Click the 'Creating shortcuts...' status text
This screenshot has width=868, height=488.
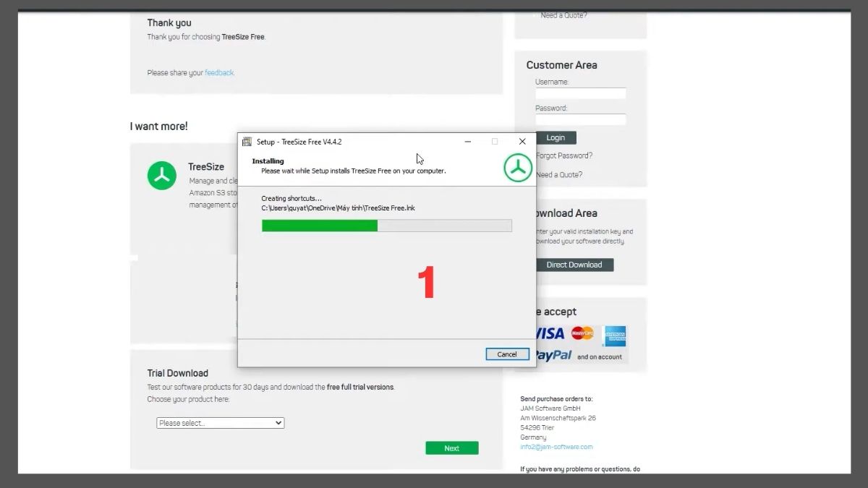pos(292,198)
